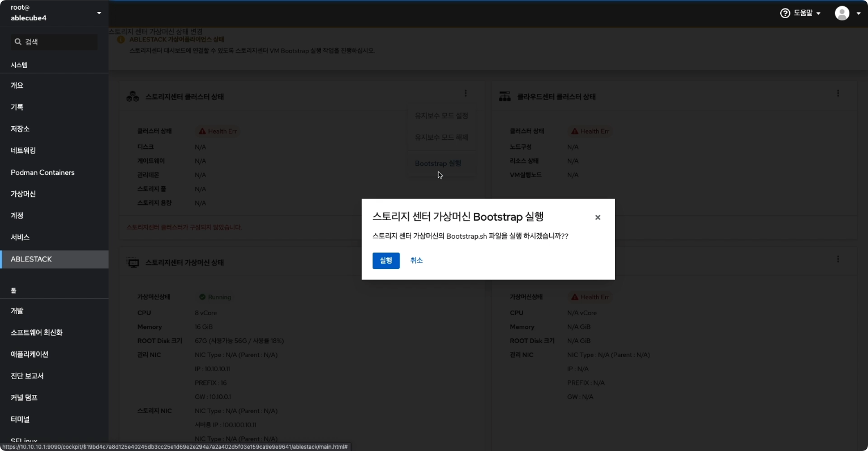868x451 pixels.
Task: Click the search magnifier icon
Action: (18, 42)
